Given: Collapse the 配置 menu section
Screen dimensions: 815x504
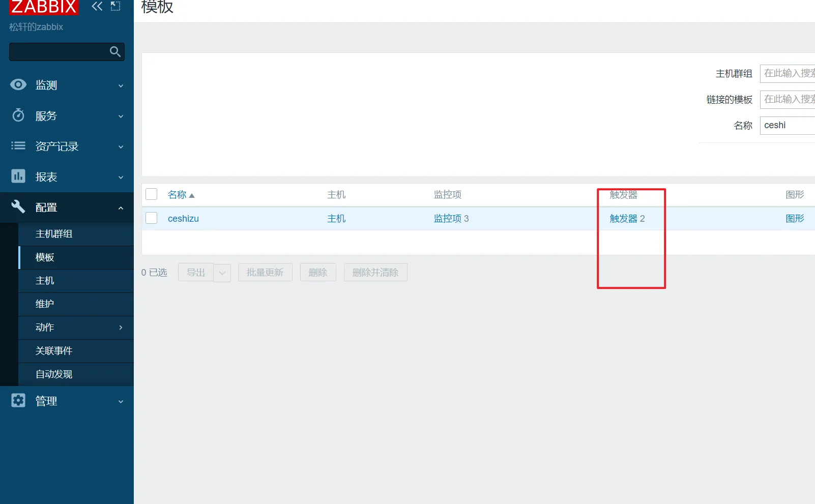Looking at the screenshot, I should point(121,207).
